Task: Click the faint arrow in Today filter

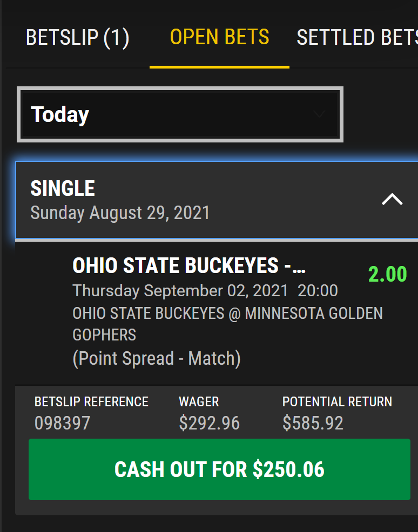Action: 319,114
